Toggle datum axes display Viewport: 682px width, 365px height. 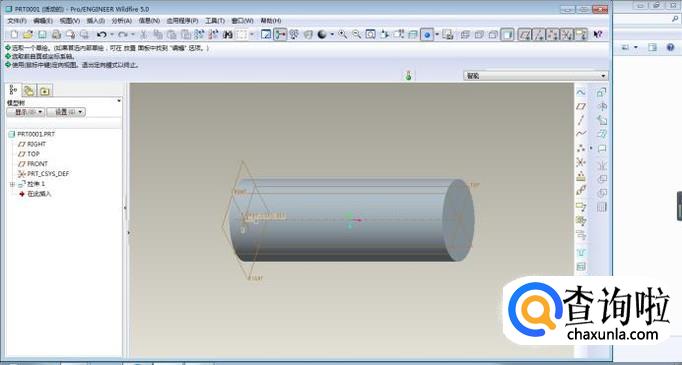[539, 34]
